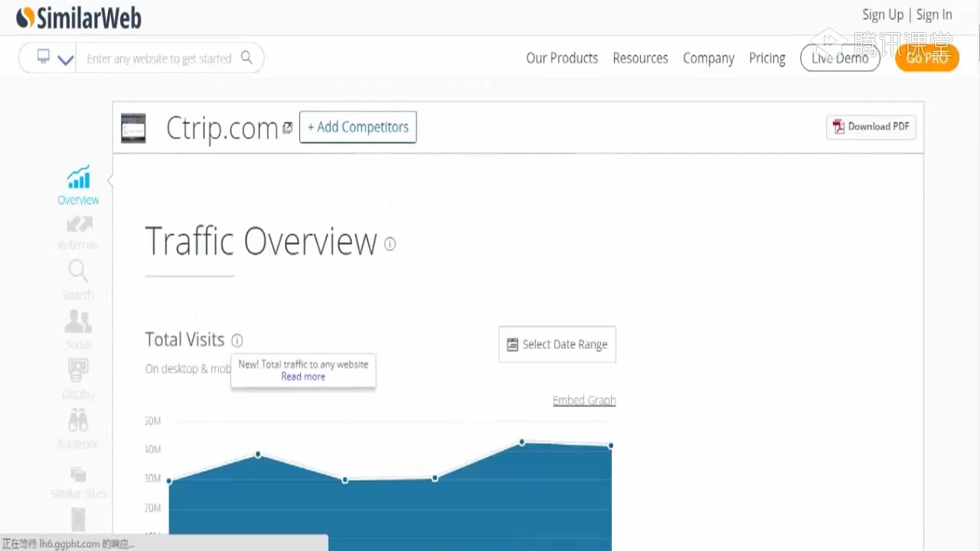Click the Live Demo button
This screenshot has height=551, width=980.
point(840,58)
